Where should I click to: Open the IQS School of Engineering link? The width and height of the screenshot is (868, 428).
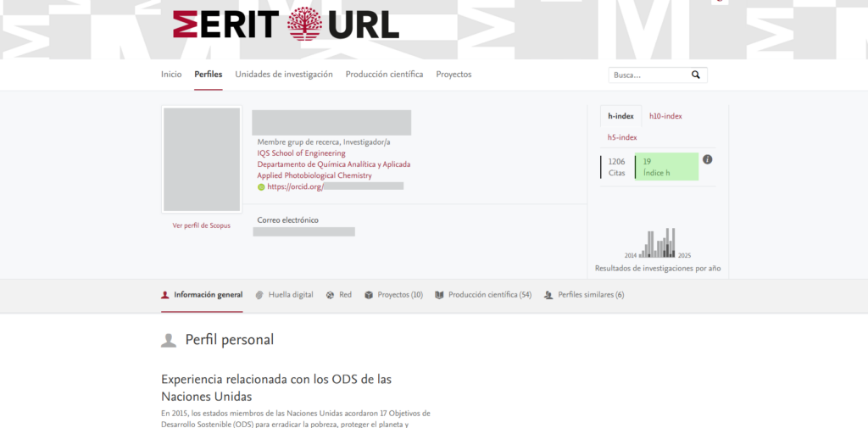(x=301, y=153)
